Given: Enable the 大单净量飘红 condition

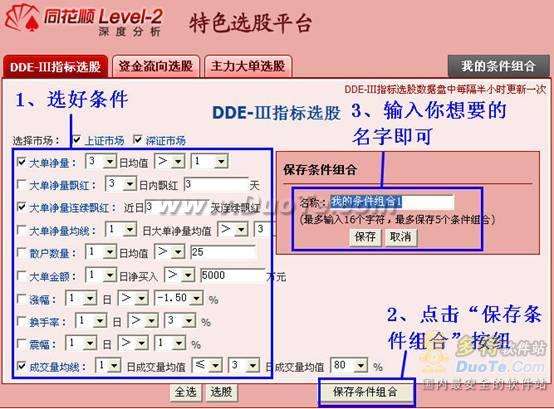Looking at the screenshot, I should (x=22, y=184).
